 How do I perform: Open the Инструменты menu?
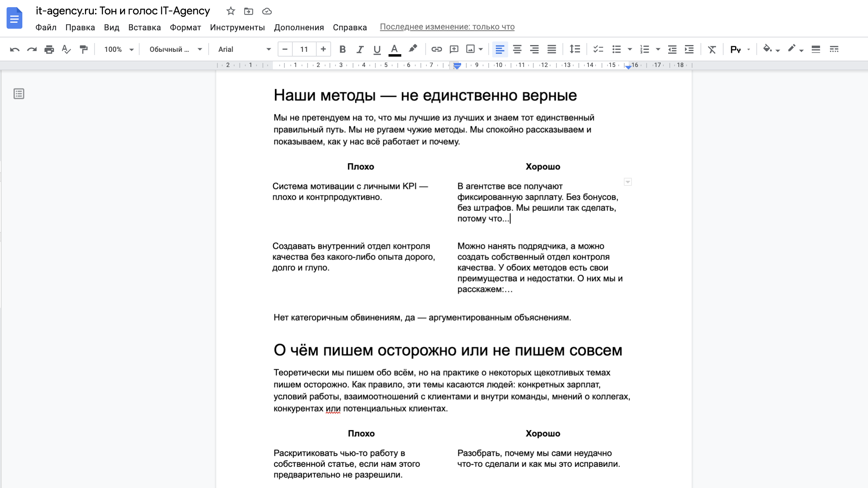(x=237, y=28)
